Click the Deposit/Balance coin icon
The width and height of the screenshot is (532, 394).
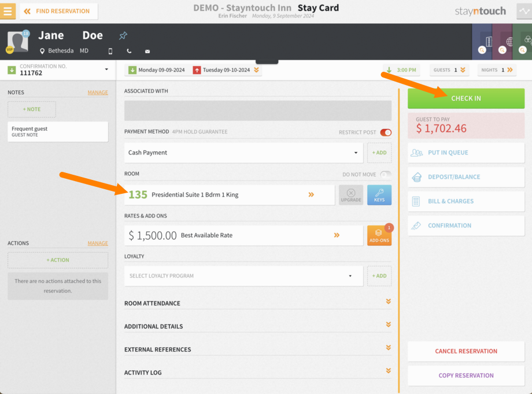(x=417, y=177)
